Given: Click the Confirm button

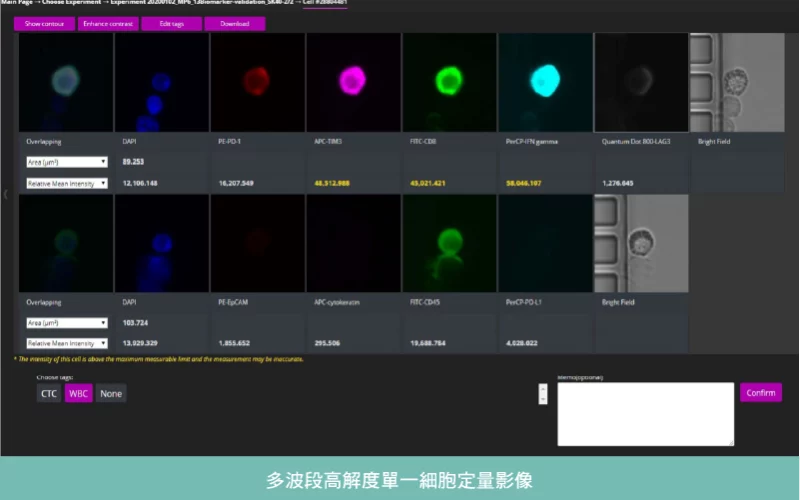Looking at the screenshot, I should (x=761, y=392).
